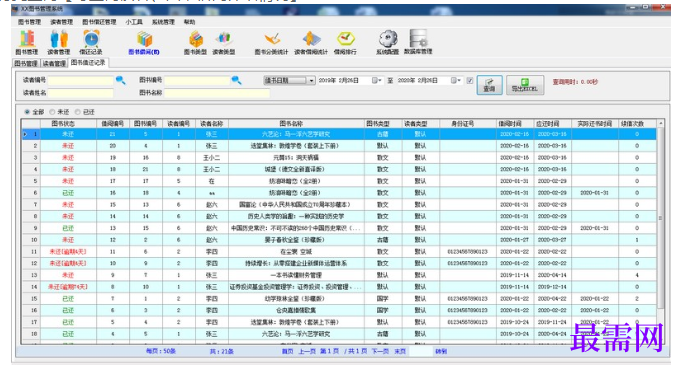This screenshot has height=369, width=682.
Task: Open the 图书借还管理 menu
Action: (99, 22)
